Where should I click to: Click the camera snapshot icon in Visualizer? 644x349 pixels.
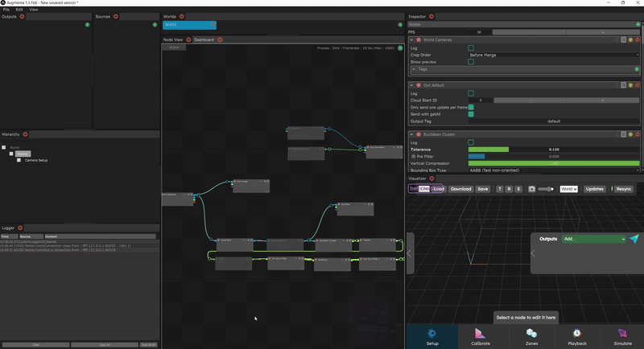[531, 189]
